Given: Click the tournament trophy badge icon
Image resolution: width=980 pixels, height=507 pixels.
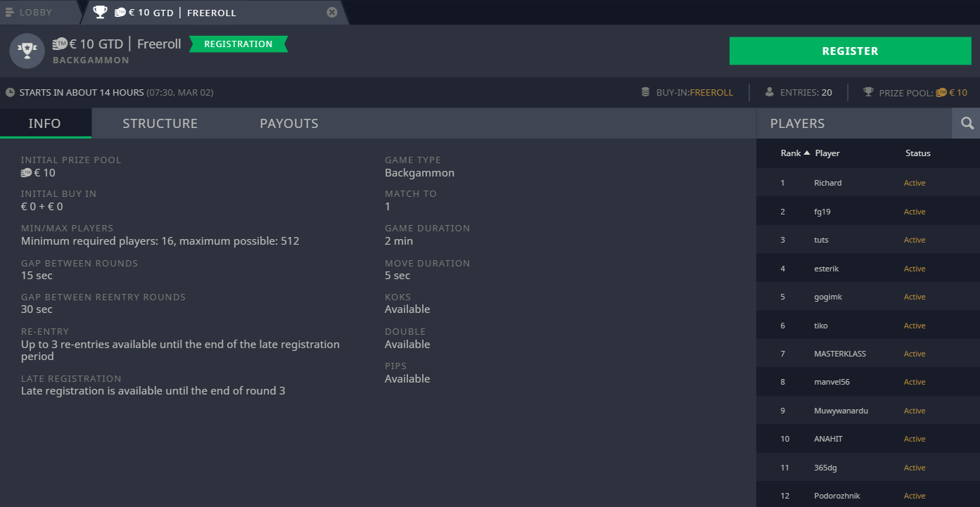Looking at the screenshot, I should point(27,51).
